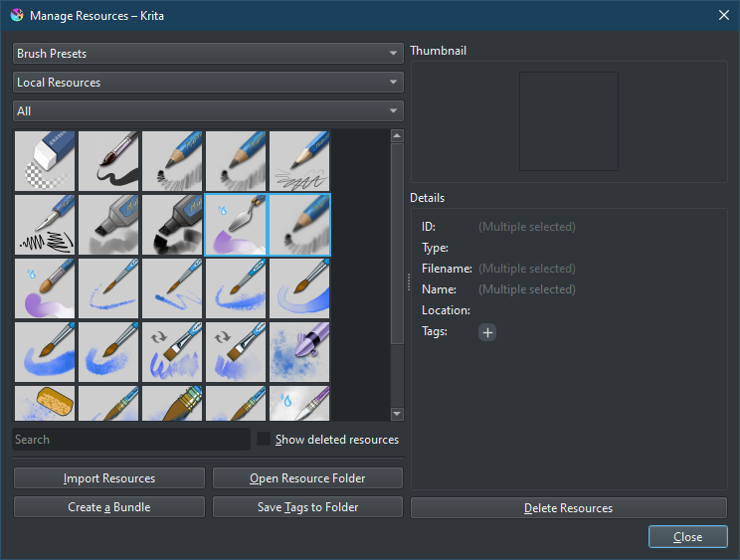740x560 pixels.
Task: Click the resource Search field
Action: tap(130, 440)
